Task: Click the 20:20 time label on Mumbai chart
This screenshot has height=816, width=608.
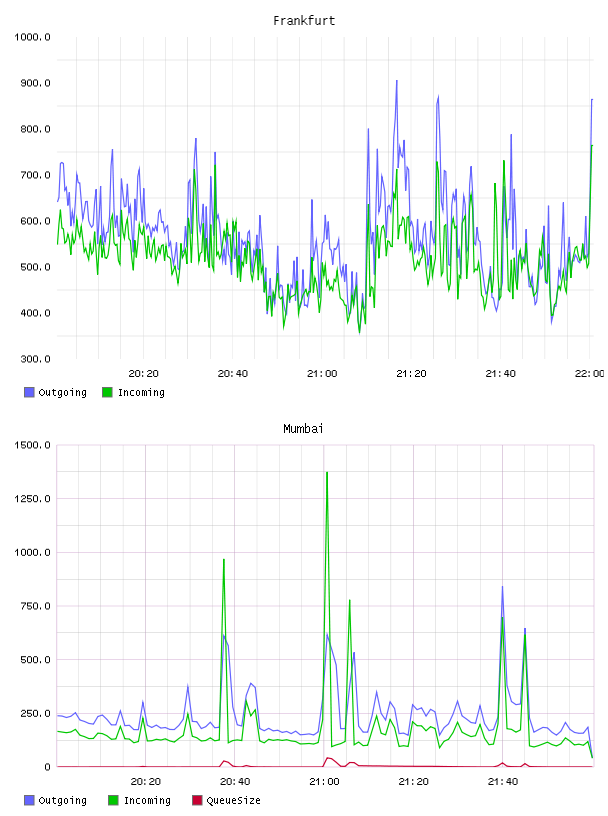Action: (146, 781)
